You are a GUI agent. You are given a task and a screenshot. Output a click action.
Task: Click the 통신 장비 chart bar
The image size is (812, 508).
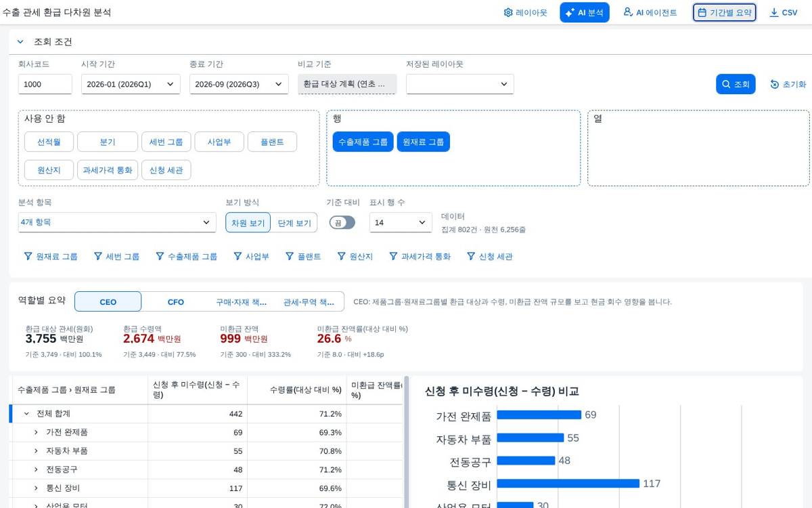point(568,484)
